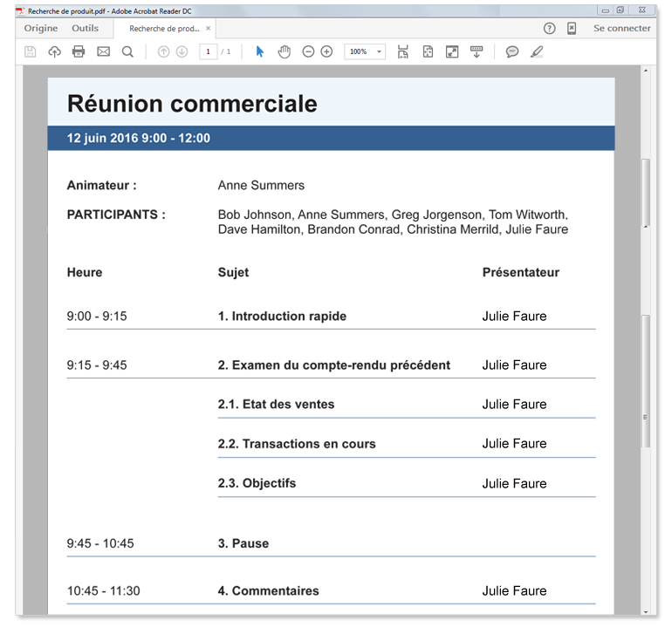Click the 9:45 - 10:45 time cell
672x634 pixels.
100,543
